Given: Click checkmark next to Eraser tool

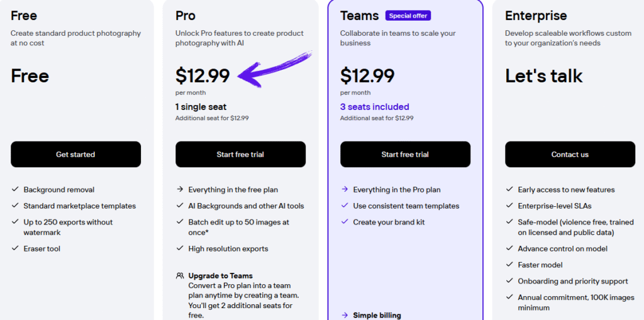Looking at the screenshot, I should pyautogui.click(x=15, y=248).
